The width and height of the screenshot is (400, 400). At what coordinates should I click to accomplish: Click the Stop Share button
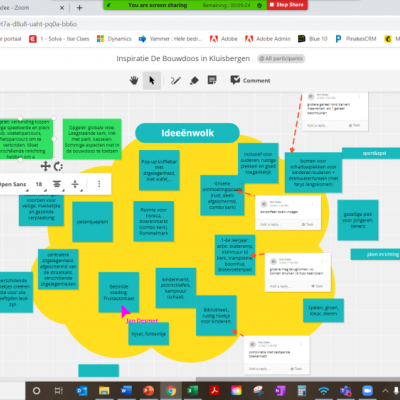coord(287,5)
